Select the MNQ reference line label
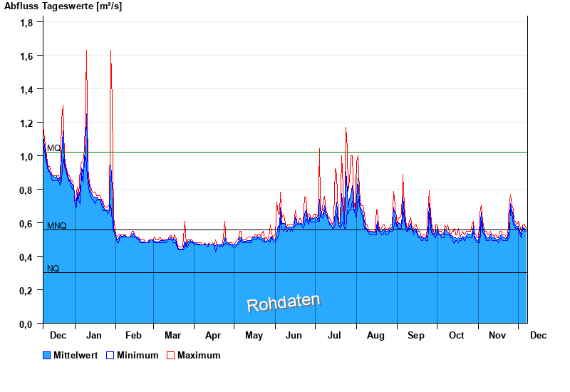This screenshot has width=570, height=392. coord(56,226)
